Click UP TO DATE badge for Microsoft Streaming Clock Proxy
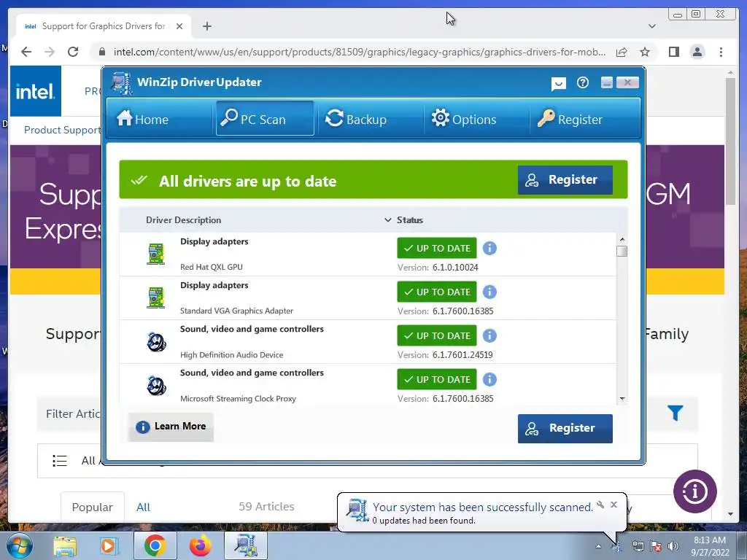 click(x=437, y=379)
